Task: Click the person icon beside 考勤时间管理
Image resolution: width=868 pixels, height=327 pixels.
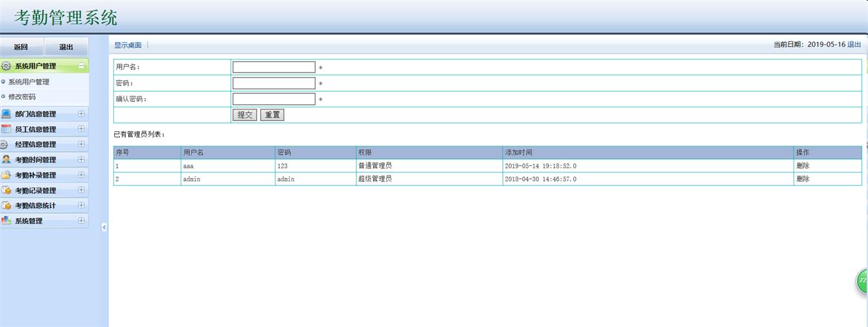Action: pos(6,159)
